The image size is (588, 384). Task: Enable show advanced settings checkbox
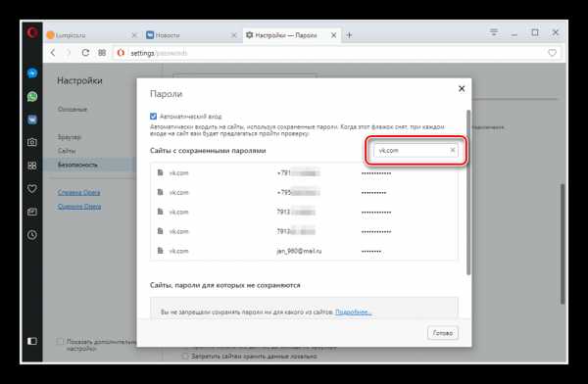tap(60, 342)
